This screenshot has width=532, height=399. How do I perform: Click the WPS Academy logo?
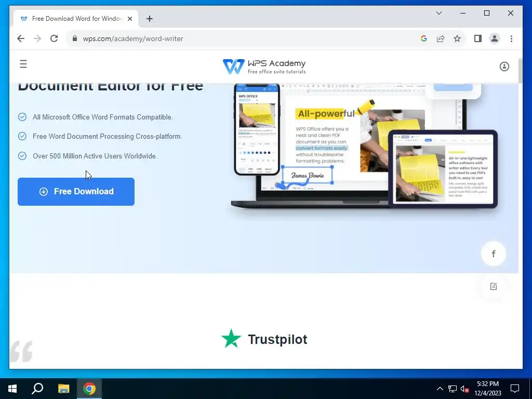(264, 66)
